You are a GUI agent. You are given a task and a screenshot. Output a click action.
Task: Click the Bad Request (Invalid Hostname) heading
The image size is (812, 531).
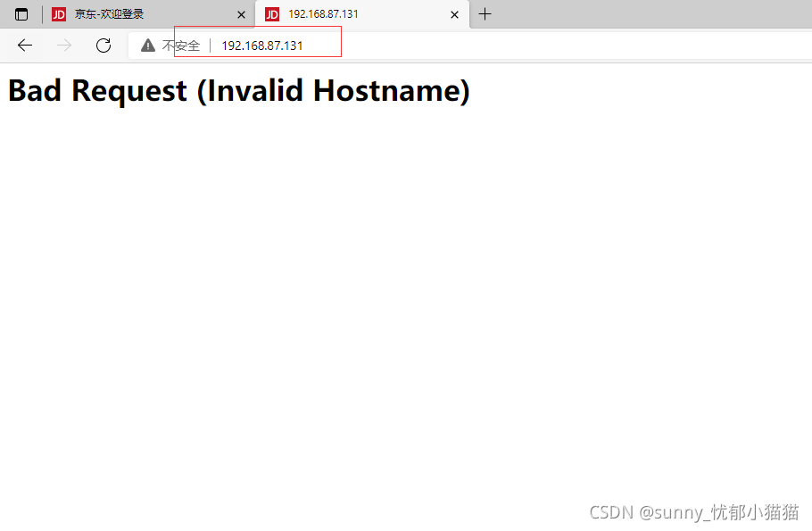(239, 91)
